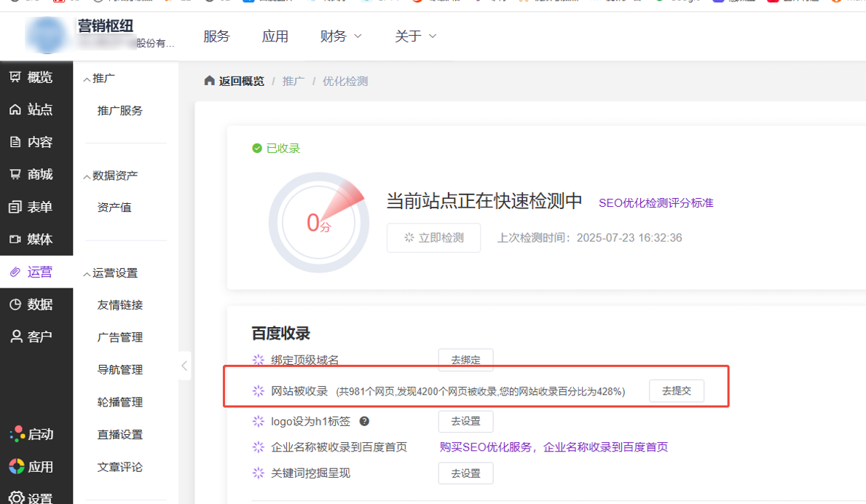This screenshot has width=866, height=504.
Task: Open the 商城 shopping cart icon
Action: tap(15, 174)
